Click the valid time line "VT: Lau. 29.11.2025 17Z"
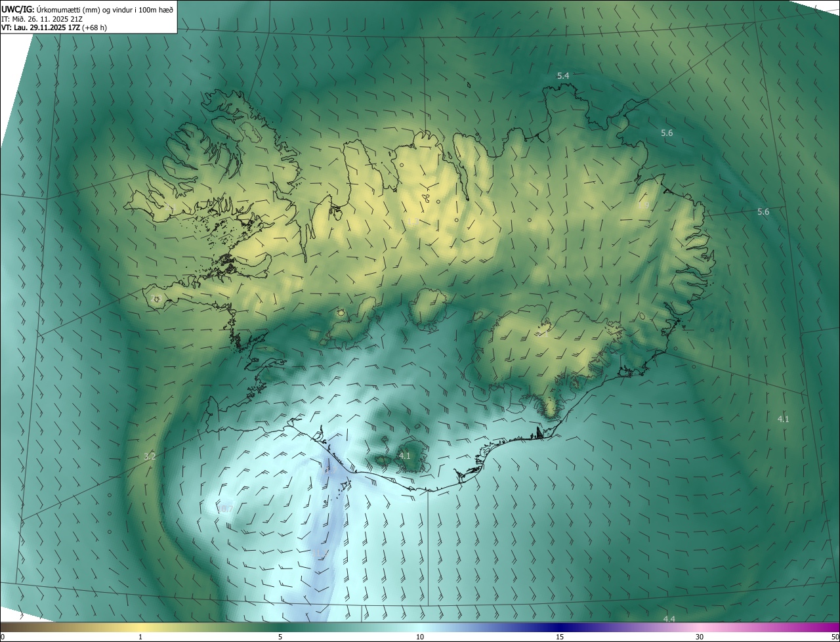 pos(41,28)
